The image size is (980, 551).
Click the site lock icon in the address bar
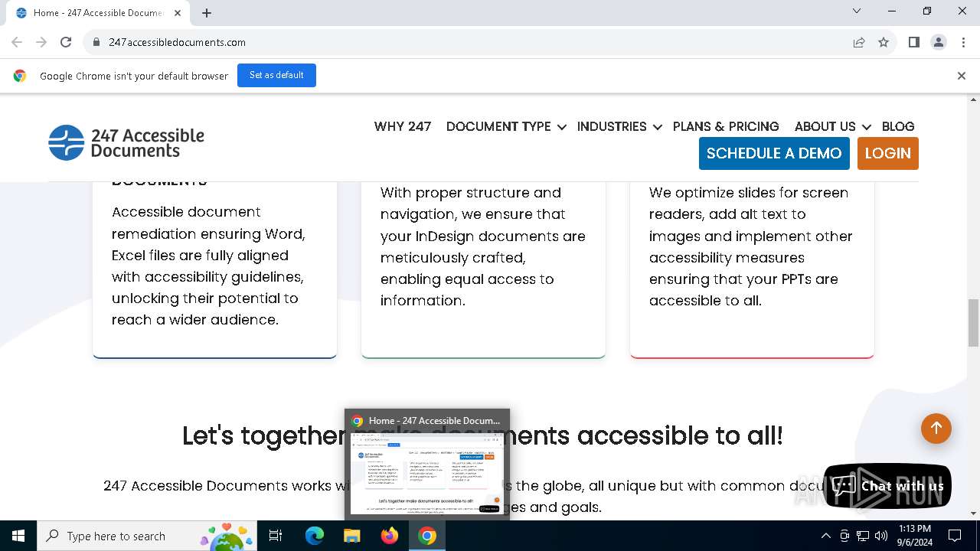click(96, 42)
